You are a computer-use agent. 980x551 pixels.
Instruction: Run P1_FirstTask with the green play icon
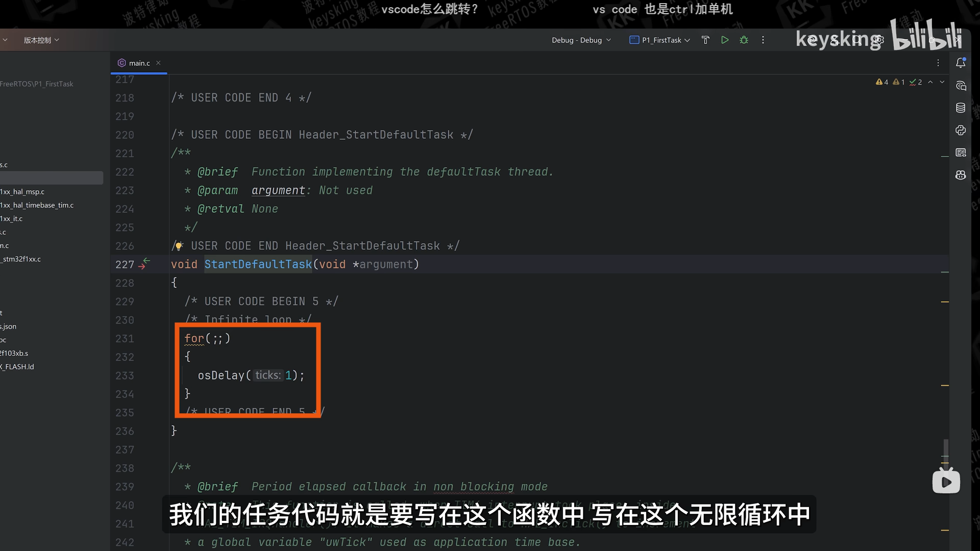(x=725, y=40)
